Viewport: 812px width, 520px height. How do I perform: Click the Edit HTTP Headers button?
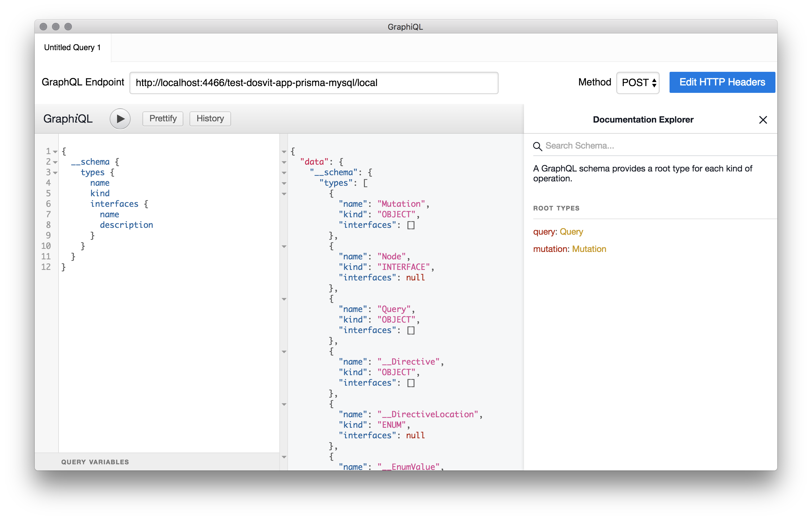click(x=722, y=82)
